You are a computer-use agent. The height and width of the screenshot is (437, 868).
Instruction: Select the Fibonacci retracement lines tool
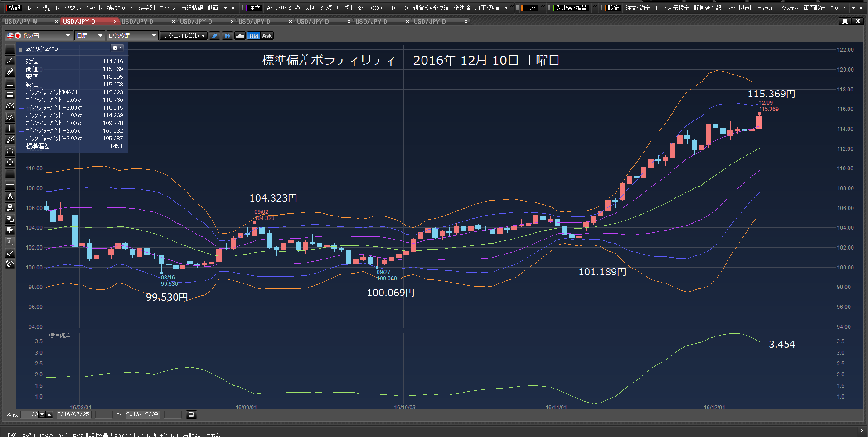(10, 94)
